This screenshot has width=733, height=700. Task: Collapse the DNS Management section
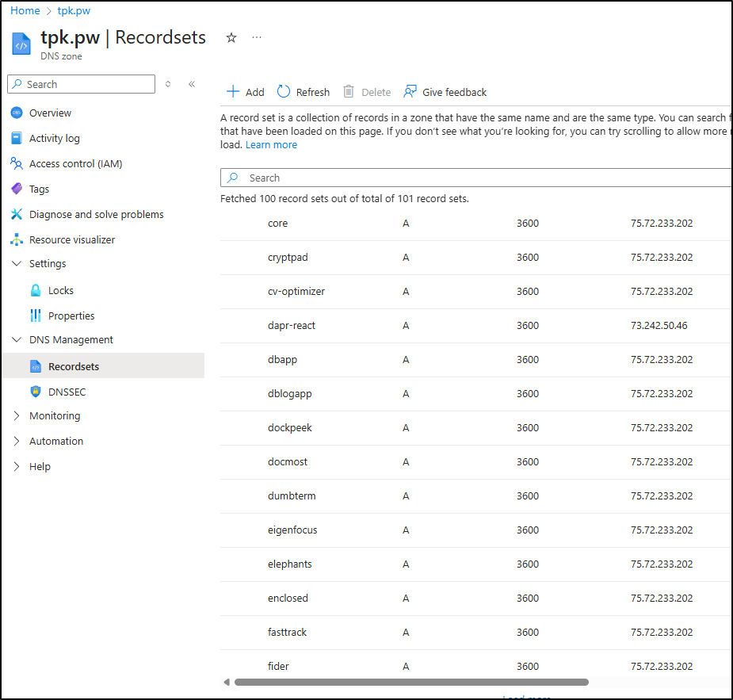tap(17, 339)
